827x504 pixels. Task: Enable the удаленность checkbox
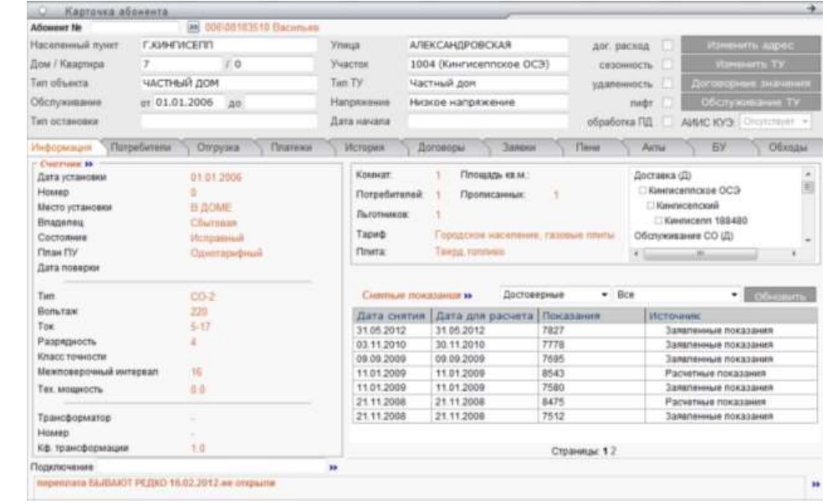point(667,84)
